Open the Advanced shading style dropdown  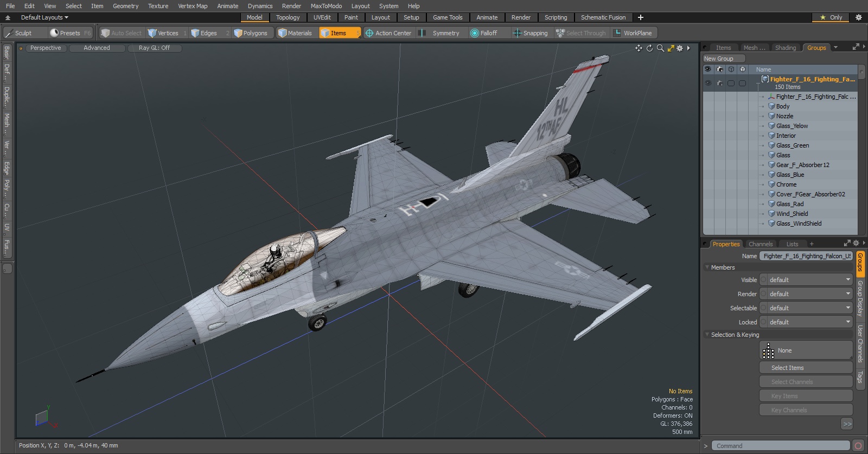point(97,48)
